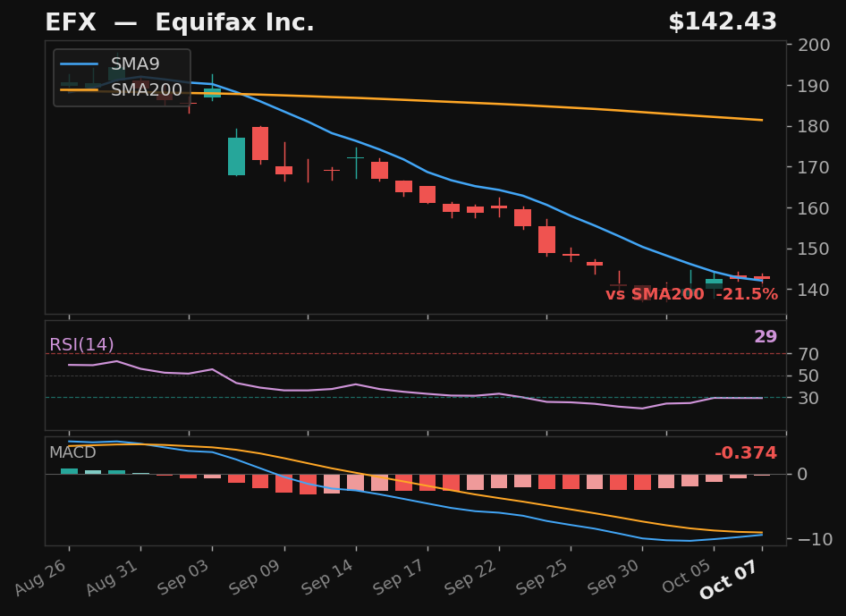Image resolution: width=846 pixels, height=616 pixels.
Task: Click the Sep 22 date label
Action: coord(471,577)
